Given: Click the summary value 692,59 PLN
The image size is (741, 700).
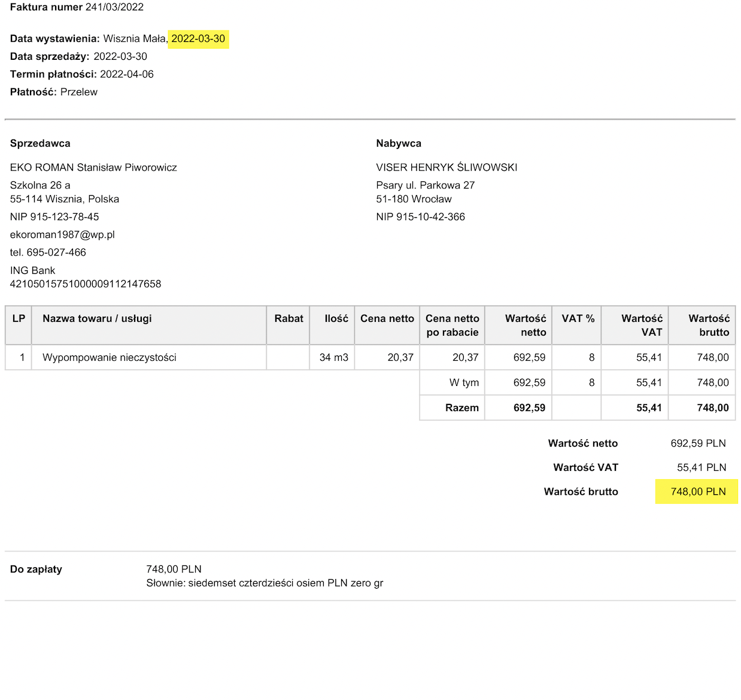Looking at the screenshot, I should point(699,444).
